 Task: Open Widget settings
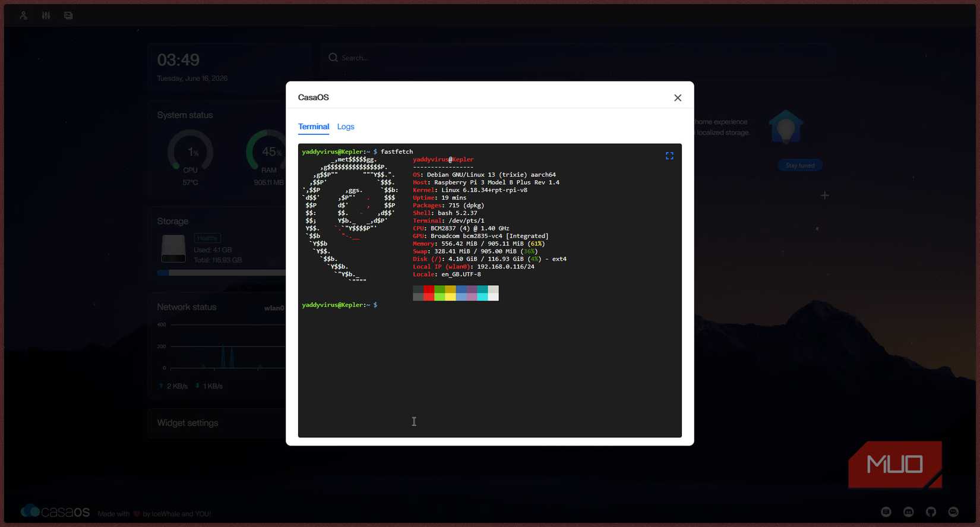[188, 423]
